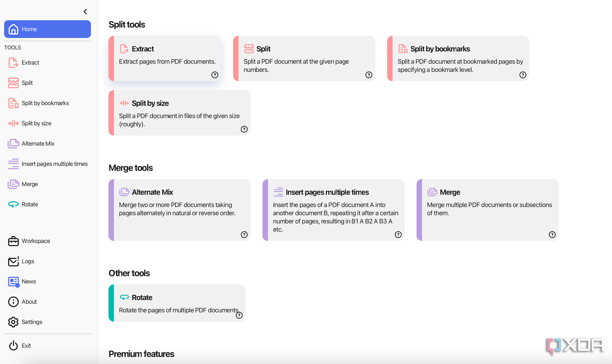This screenshot has height=364, width=612.
Task: Open the Home sidebar item
Action: coord(47,29)
